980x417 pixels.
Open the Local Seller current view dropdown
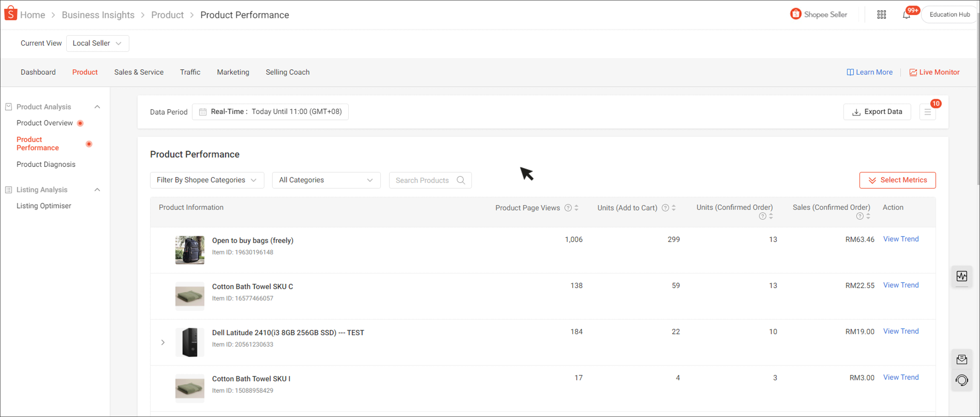(x=97, y=43)
